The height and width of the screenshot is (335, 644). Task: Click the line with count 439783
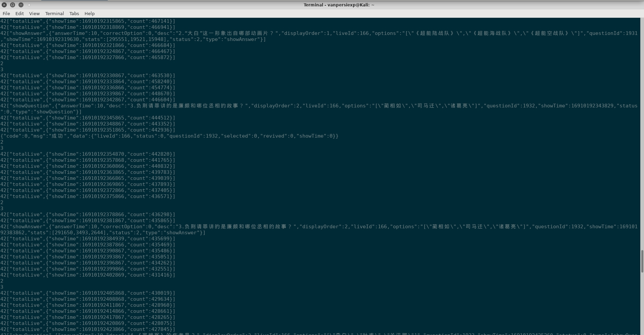coord(88,172)
